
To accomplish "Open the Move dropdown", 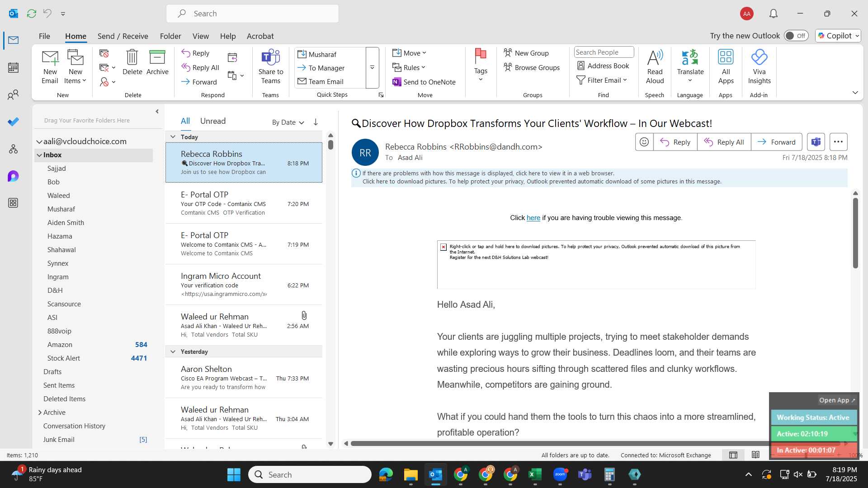I will click(409, 53).
